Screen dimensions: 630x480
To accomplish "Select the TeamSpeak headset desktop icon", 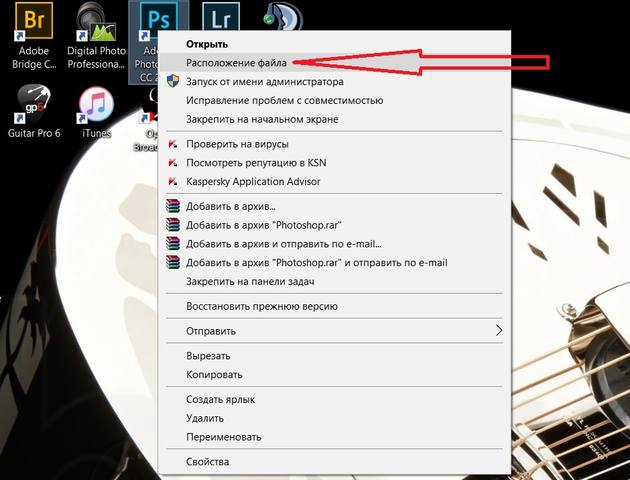I will point(282,16).
